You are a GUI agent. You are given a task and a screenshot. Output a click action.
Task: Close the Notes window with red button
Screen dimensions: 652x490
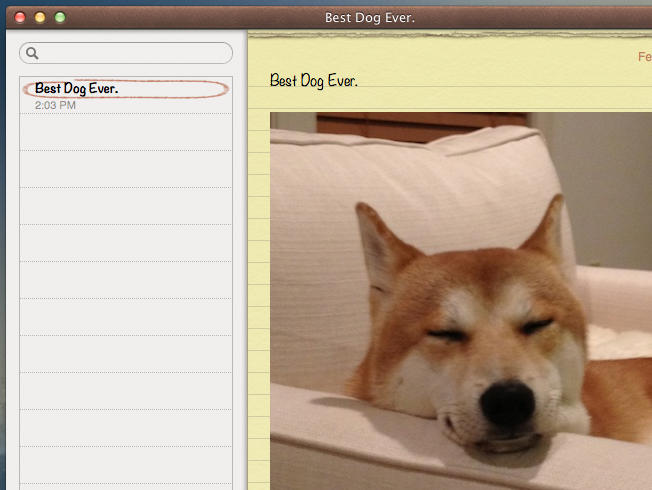(x=20, y=17)
